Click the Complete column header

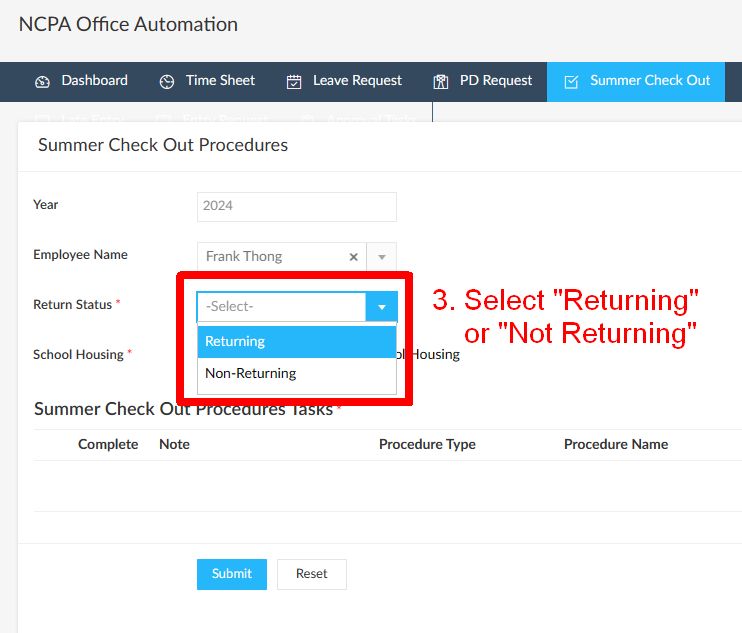(x=108, y=444)
